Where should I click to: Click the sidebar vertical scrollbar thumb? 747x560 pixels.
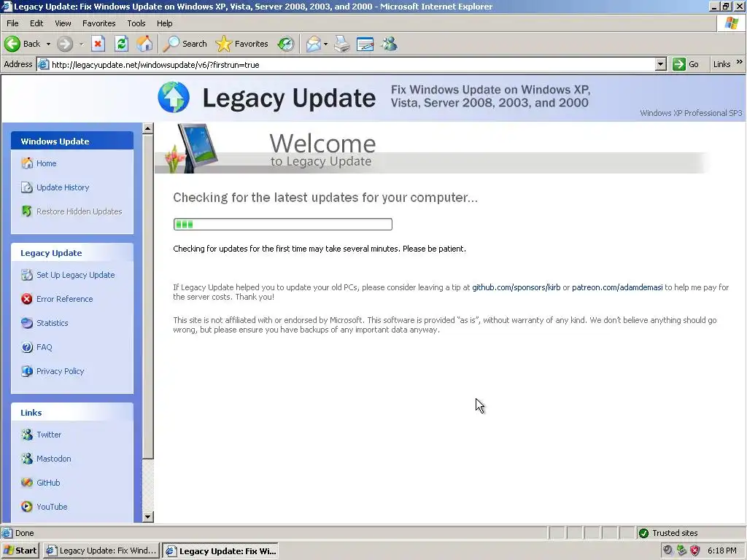click(147, 297)
